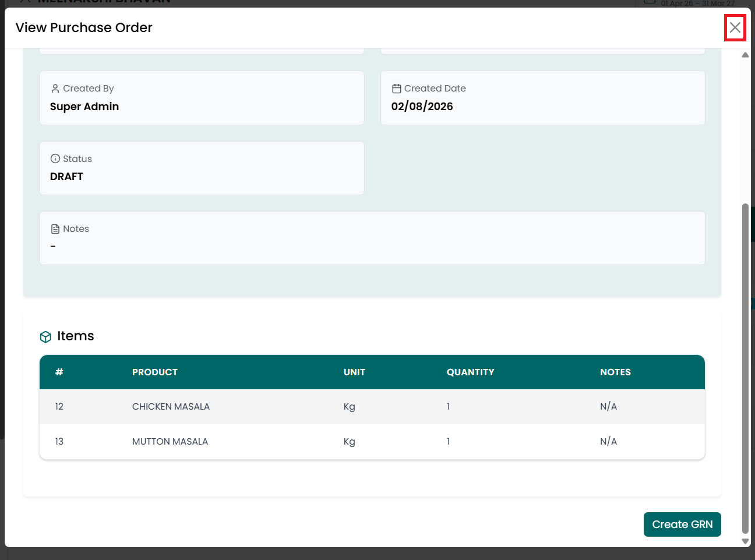Click quantity 1 in MUTTON MASALA row
The height and width of the screenshot is (560, 755).
(x=448, y=442)
